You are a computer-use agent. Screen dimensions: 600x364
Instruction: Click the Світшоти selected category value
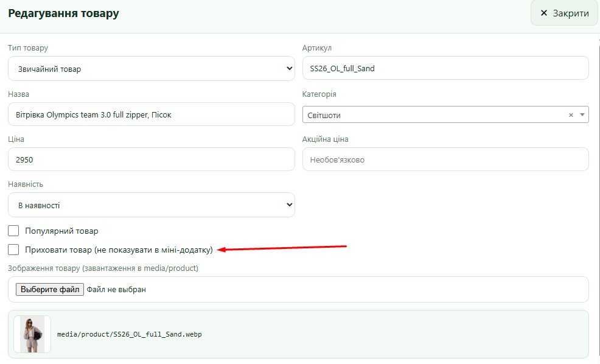324,115
